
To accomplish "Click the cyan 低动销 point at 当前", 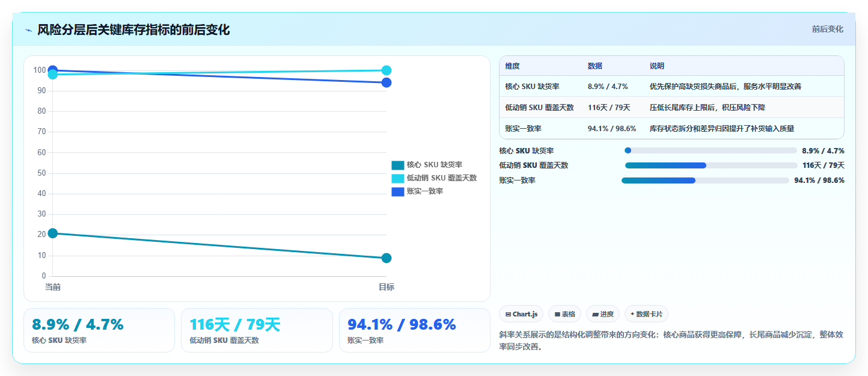I will pos(53,75).
